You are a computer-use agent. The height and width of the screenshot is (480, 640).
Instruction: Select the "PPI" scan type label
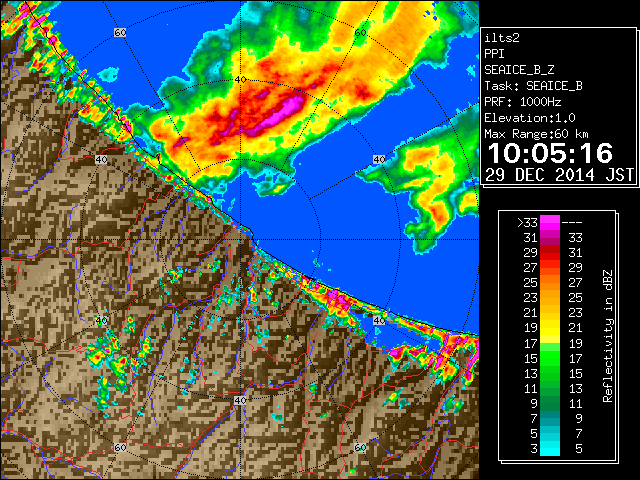pos(494,54)
